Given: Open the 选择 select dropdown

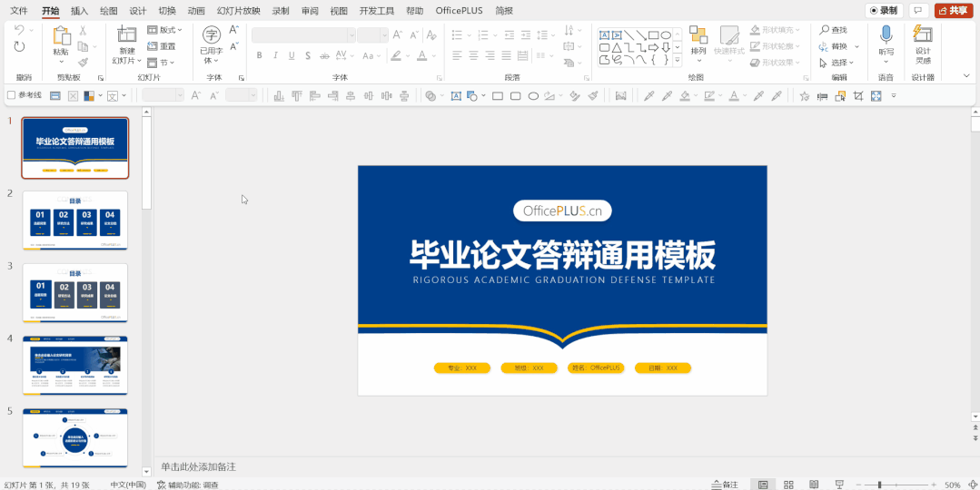Looking at the screenshot, I should click(836, 63).
